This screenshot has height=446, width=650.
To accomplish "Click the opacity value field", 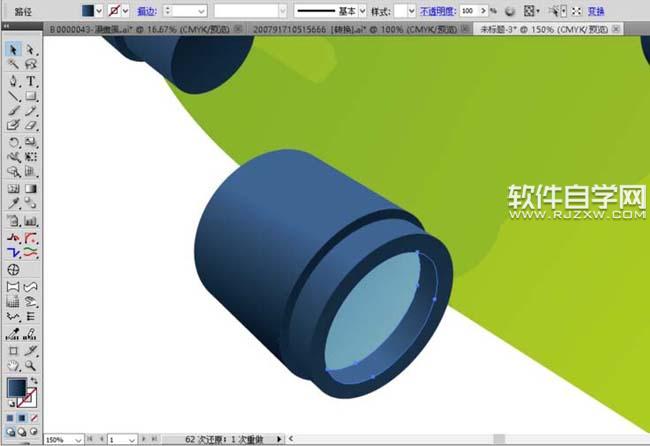I will (469, 11).
